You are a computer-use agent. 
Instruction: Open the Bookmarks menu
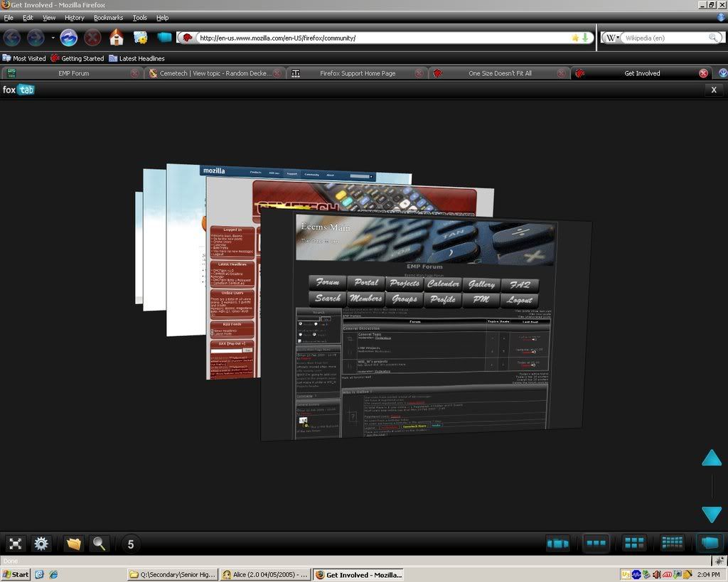(108, 17)
